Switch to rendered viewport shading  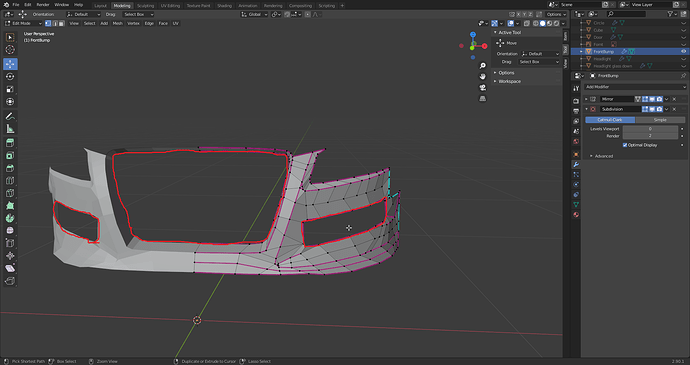point(557,23)
